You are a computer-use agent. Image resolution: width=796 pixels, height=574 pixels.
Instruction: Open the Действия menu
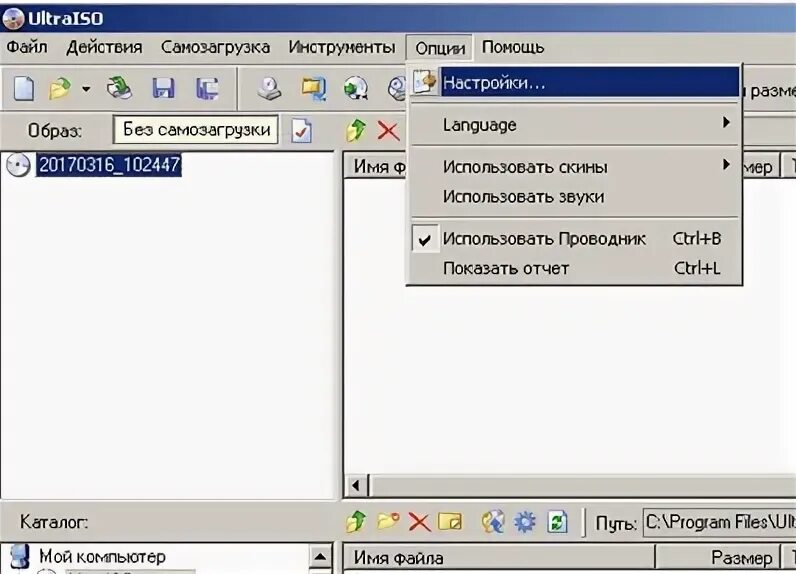(x=104, y=47)
